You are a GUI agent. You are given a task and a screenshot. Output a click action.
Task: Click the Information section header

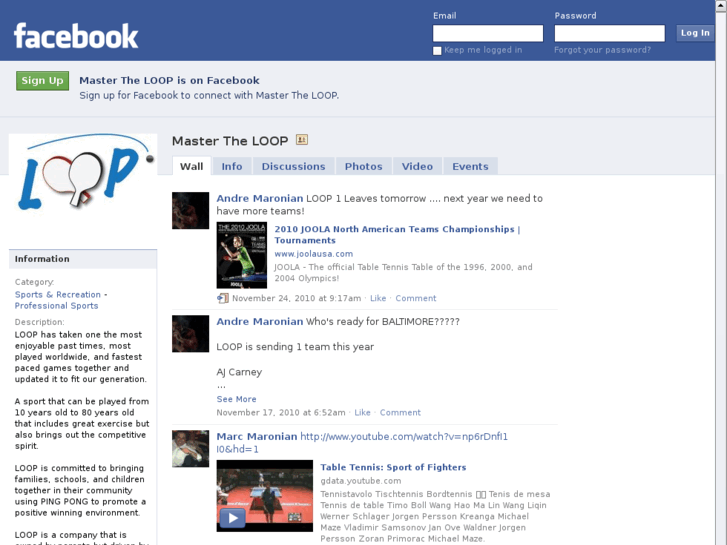pos(83,259)
